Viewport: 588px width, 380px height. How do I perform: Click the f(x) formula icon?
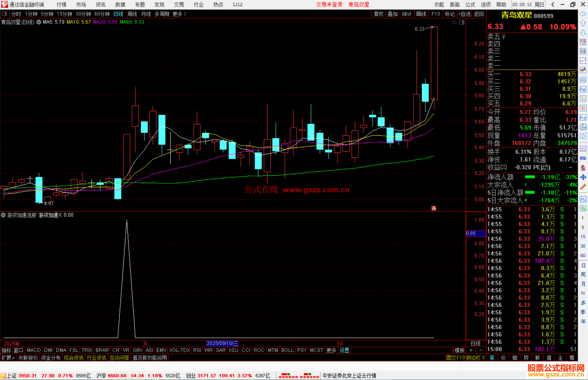click(x=583, y=127)
